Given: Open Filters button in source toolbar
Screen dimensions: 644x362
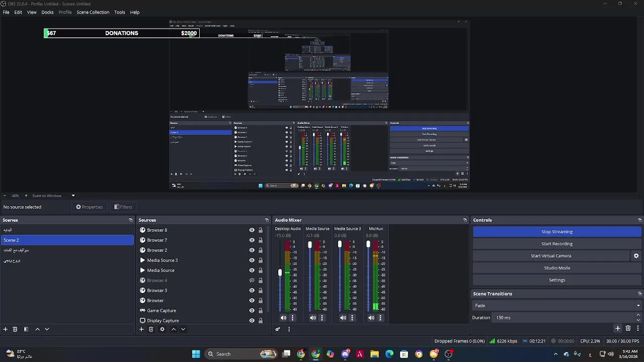Looking at the screenshot, I should point(123,207).
